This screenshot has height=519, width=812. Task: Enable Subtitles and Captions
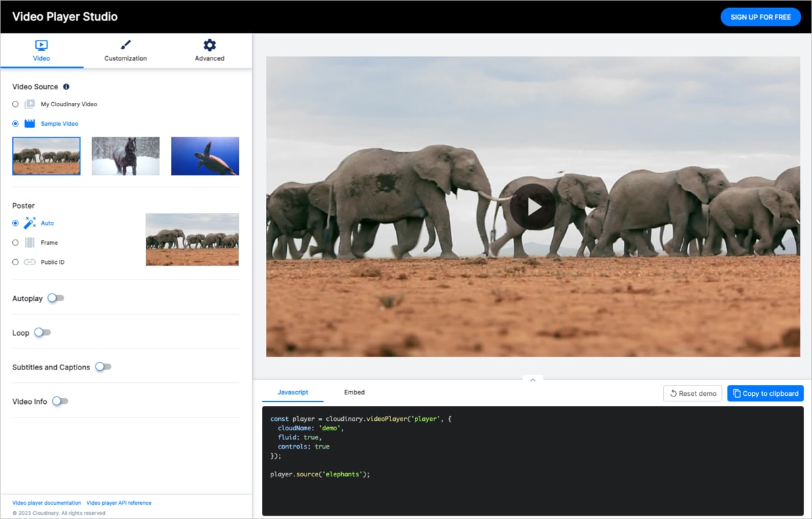pyautogui.click(x=103, y=367)
